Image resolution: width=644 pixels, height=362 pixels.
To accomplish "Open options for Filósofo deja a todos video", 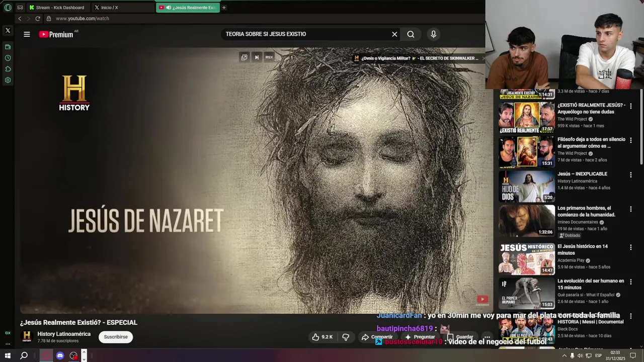I will [630, 140].
